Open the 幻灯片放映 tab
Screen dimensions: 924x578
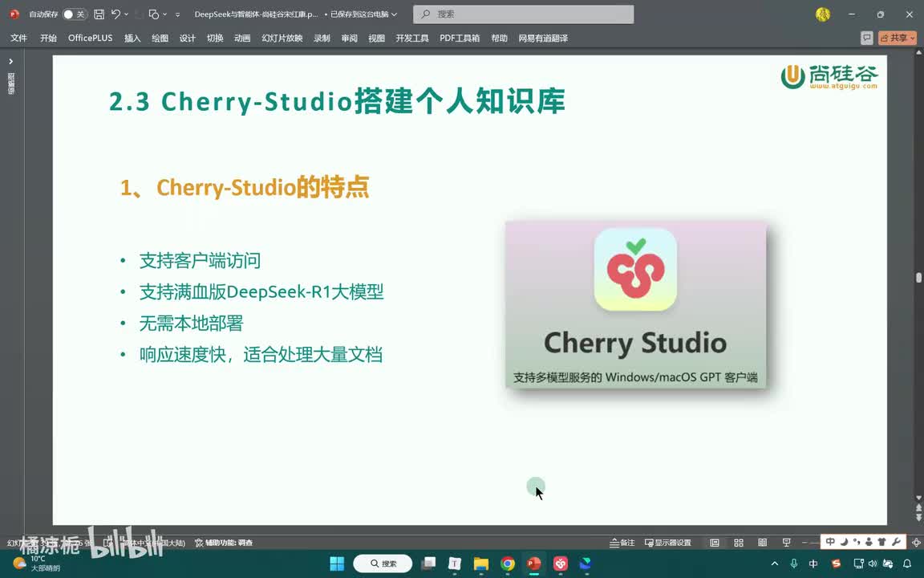[282, 38]
